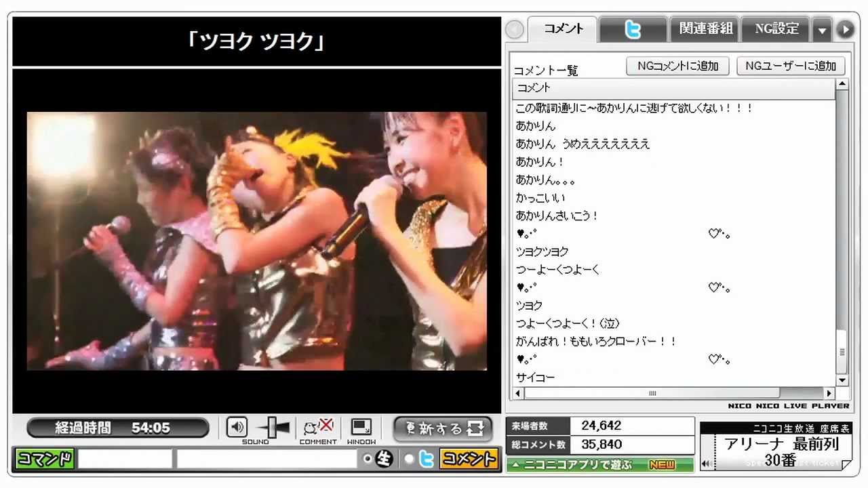
Task: Open the WINDOW mode icon
Action: 361,427
